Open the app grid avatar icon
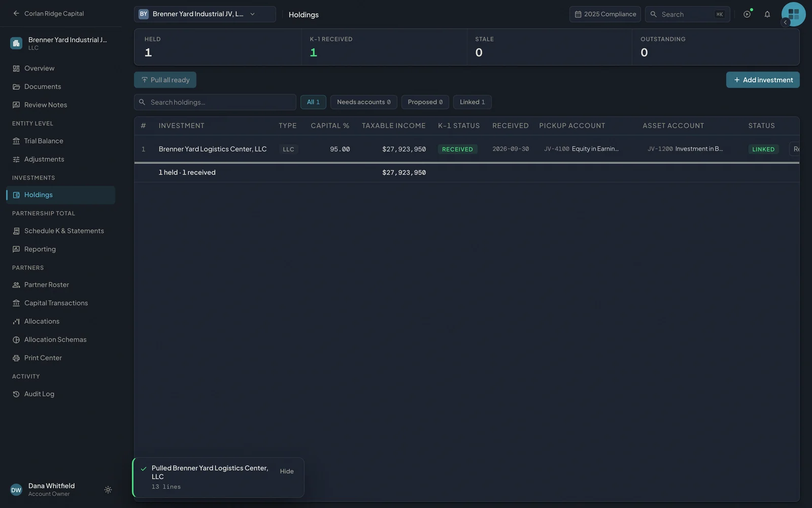 coord(794,14)
